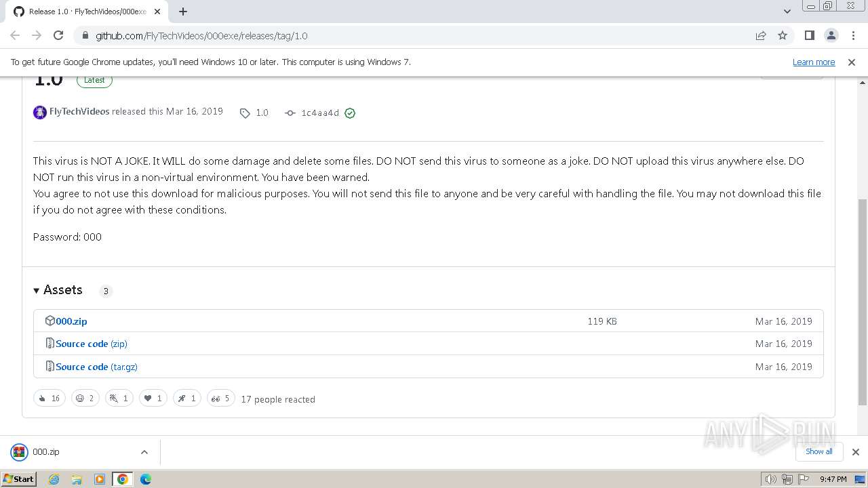Toggle the eyes reaction with 5
The image size is (868, 488).
220,399
